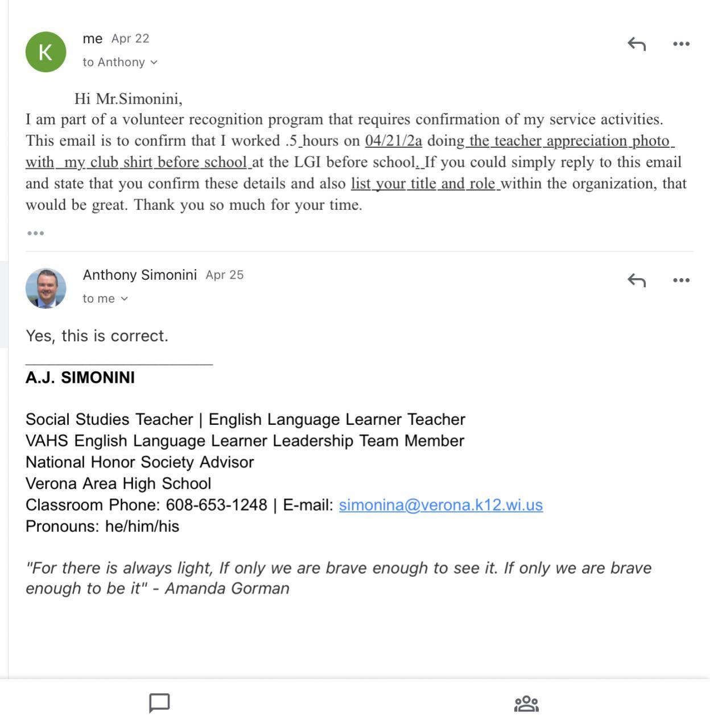
Task: Click the sender name Anthony Simonini
Action: [139, 275]
